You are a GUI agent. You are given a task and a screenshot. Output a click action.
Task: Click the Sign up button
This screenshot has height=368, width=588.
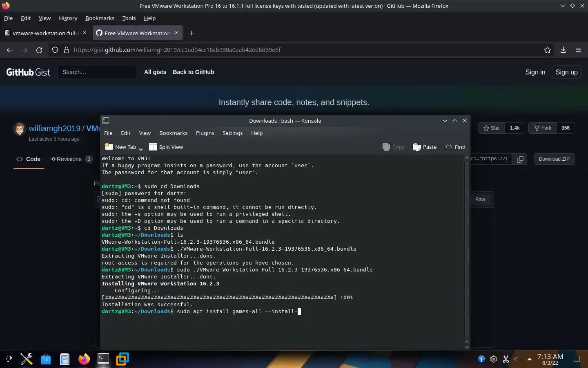pos(567,72)
